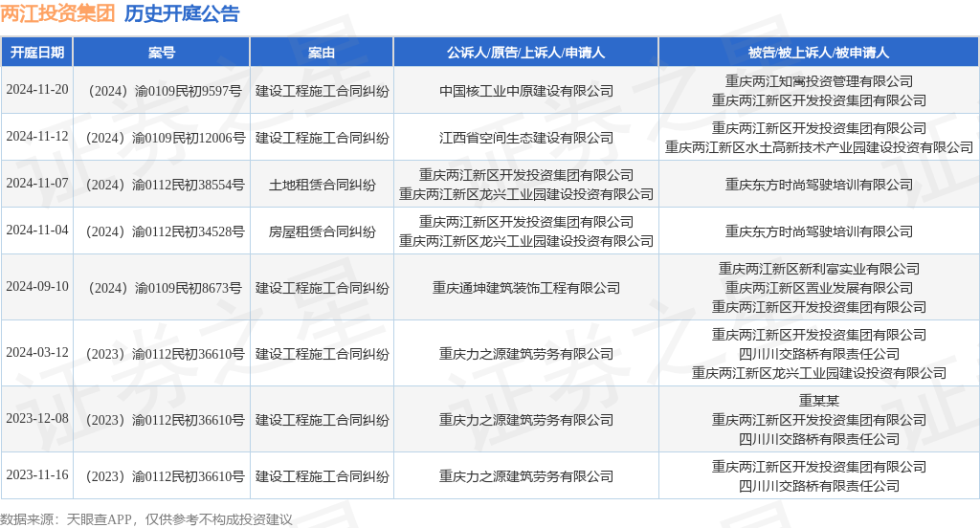This screenshot has width=980, height=528.
Task: Click defendant 重庆两江新区水土高新技术产业园建设投资有限公司
Action: click(x=819, y=147)
